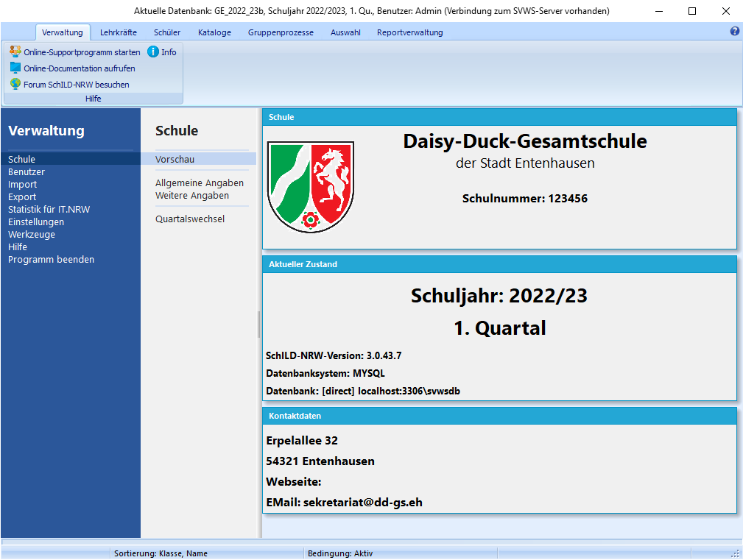Switch to the Lehrkräfte tab

coord(119,32)
